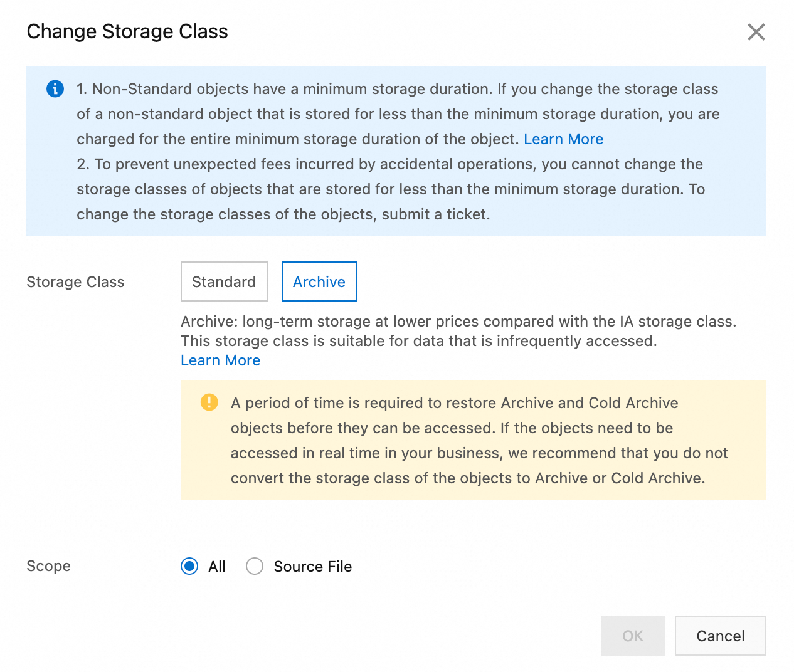Click the 'All' option label text
794x672 pixels.
point(216,567)
